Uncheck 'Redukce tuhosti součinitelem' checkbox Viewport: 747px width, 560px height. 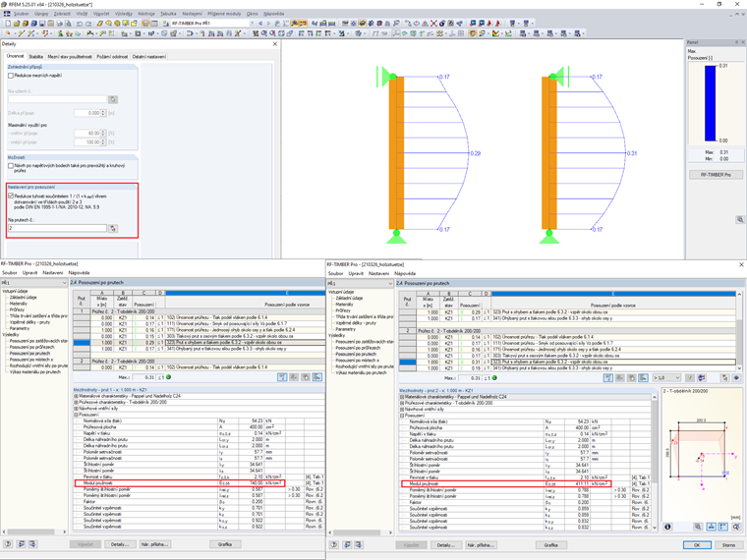click(x=11, y=196)
